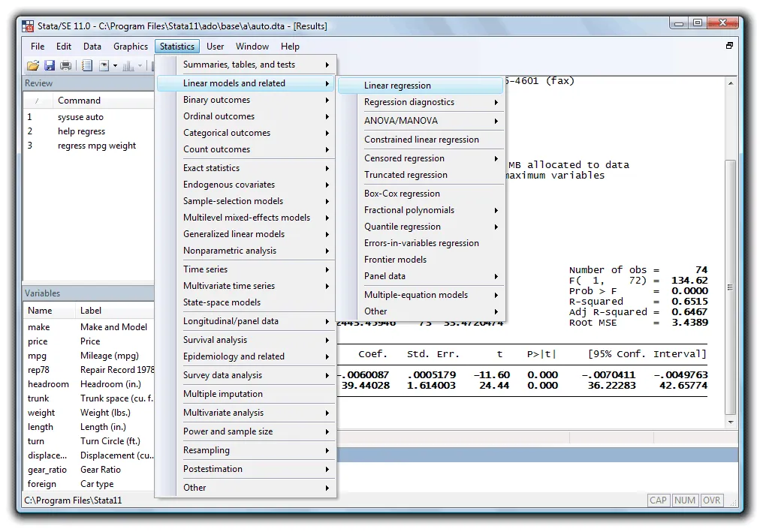The image size is (763, 532).
Task: Open the dropdown arrow beside the Viewer icon
Action: click(115, 65)
